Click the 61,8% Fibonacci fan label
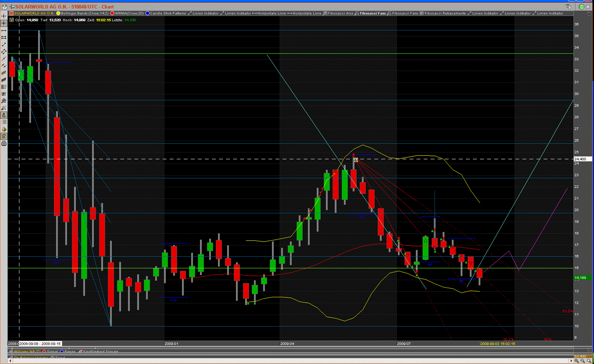This screenshot has height=364, width=594. pos(568,311)
